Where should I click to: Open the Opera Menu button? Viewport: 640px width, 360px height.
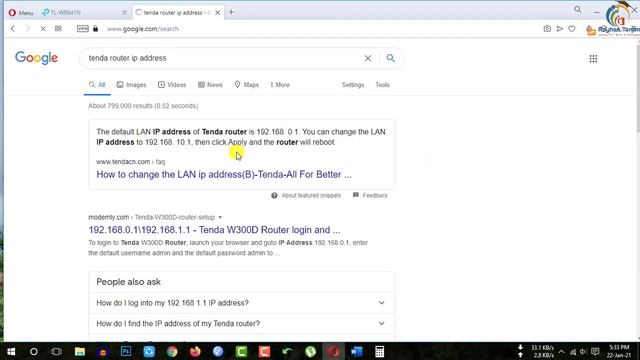pos(21,13)
